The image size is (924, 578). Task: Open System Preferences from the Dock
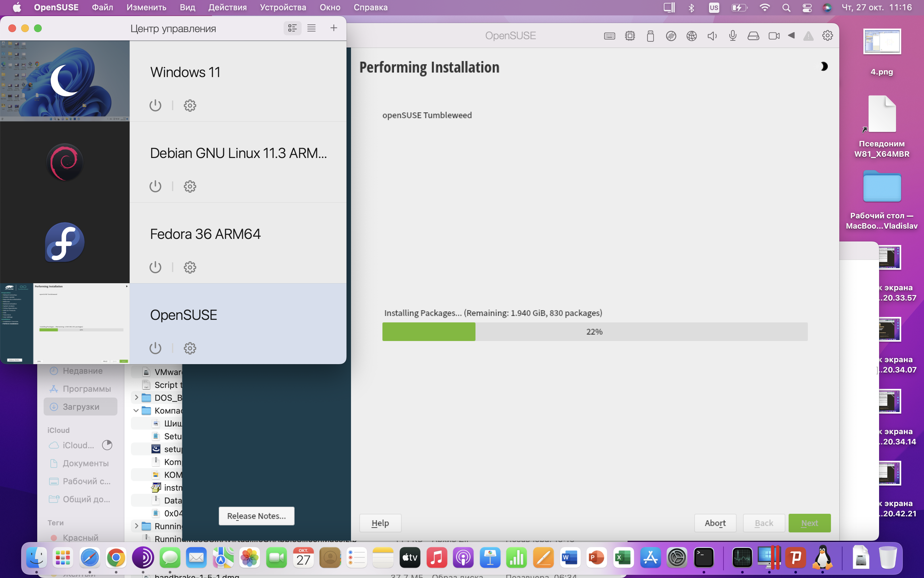(677, 558)
